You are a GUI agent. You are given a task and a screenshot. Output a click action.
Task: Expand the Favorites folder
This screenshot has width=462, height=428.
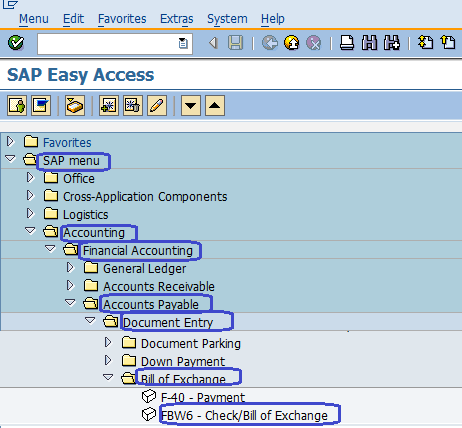10,142
